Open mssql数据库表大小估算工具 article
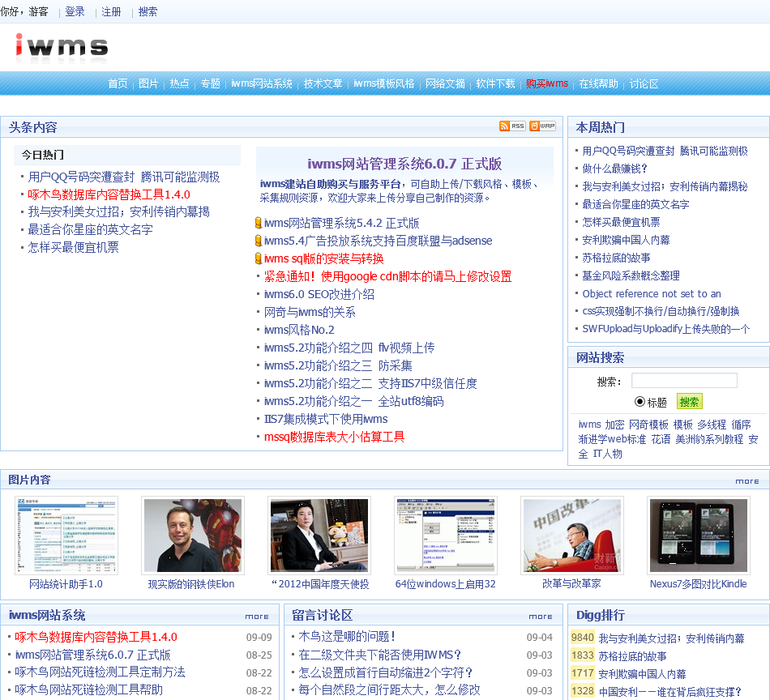Screen dimensions: 770x700 click(x=335, y=437)
